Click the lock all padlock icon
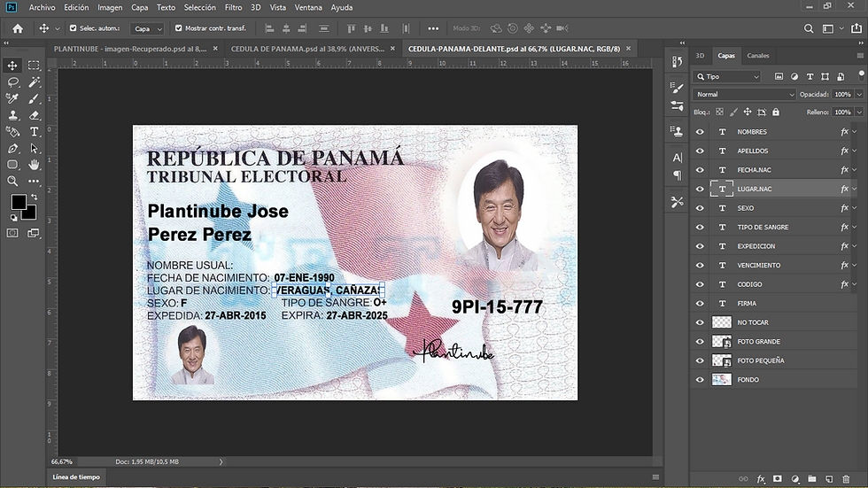868x488 pixels. point(776,112)
